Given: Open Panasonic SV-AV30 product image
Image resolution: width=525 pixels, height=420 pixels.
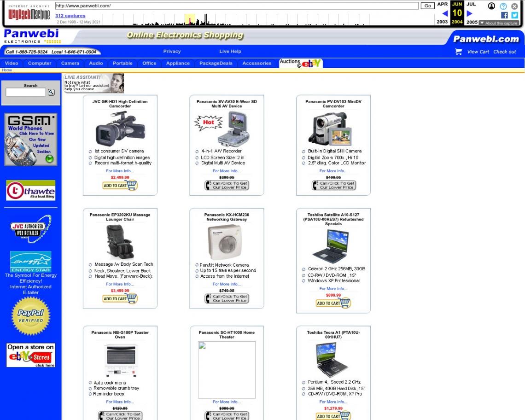Looking at the screenshot, I should (x=233, y=129).
